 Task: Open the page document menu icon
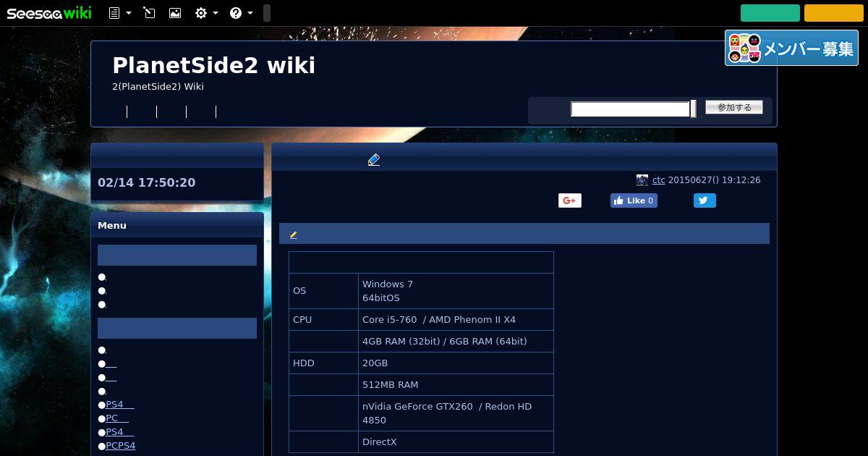pos(119,13)
